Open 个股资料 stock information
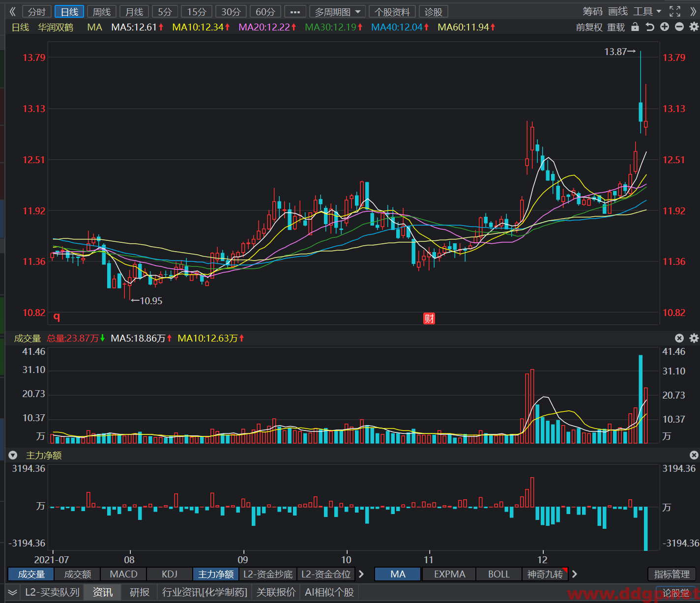 coord(392,12)
